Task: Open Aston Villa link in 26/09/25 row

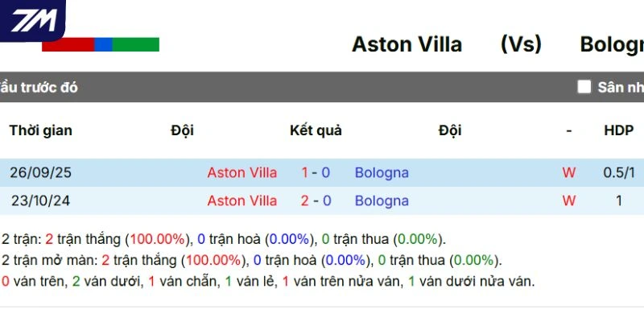Action: click(242, 172)
